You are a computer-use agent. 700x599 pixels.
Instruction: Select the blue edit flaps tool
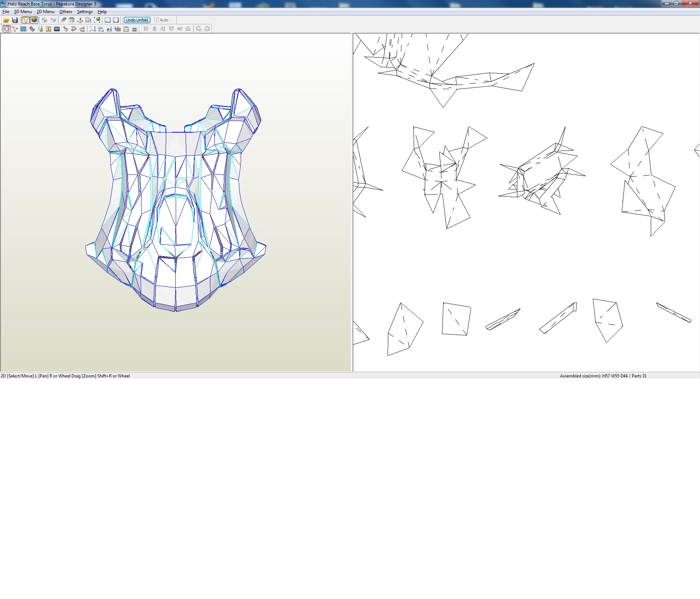click(23, 29)
